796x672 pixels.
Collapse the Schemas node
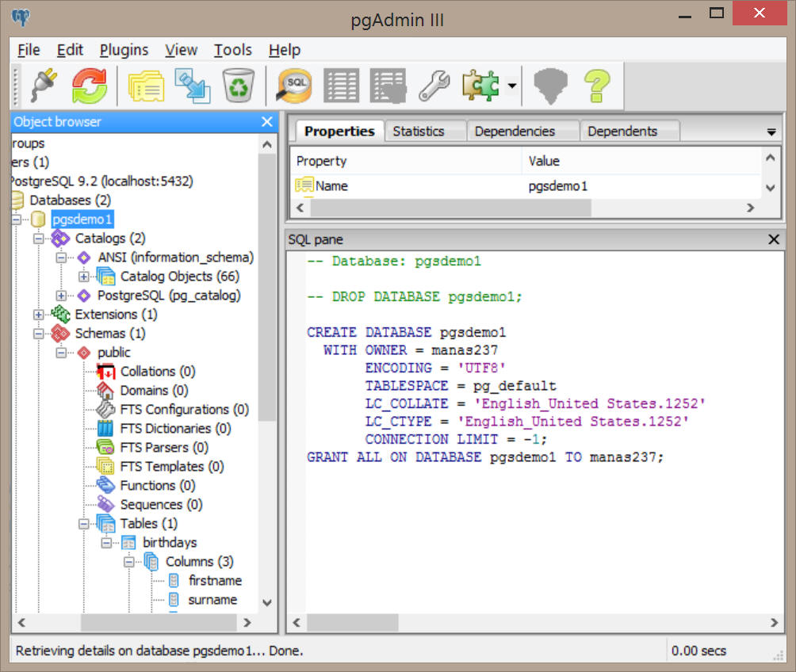(x=39, y=334)
